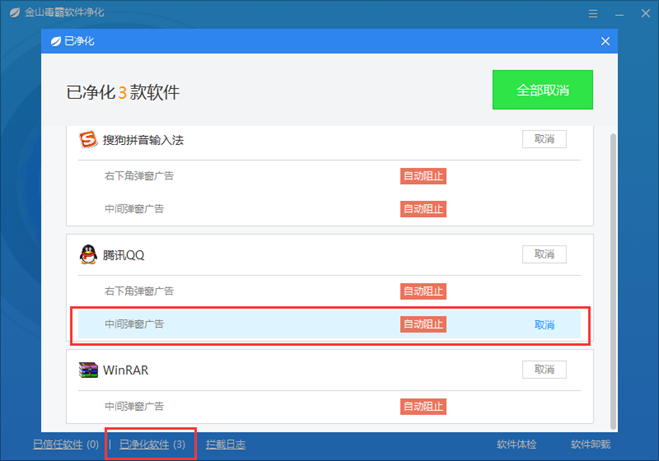Select 中间弹窗广告 text under WinRAR
Viewport: 659px width, 461px height.
coord(134,406)
